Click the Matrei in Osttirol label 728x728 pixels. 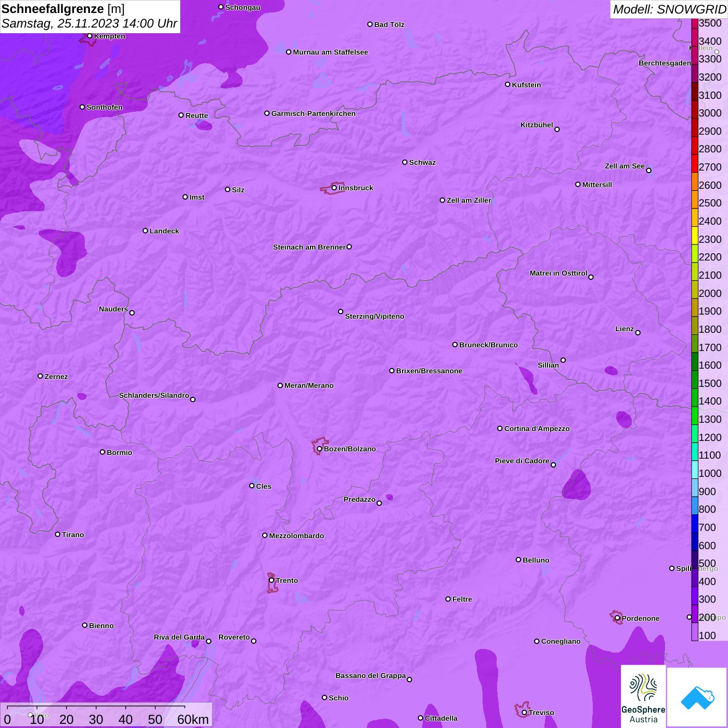pos(558,273)
